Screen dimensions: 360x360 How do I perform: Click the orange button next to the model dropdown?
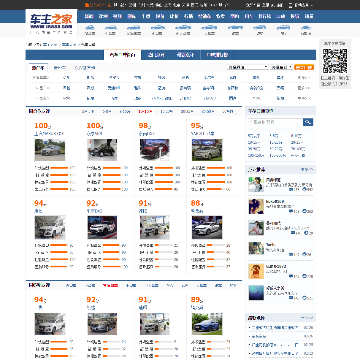304,67
